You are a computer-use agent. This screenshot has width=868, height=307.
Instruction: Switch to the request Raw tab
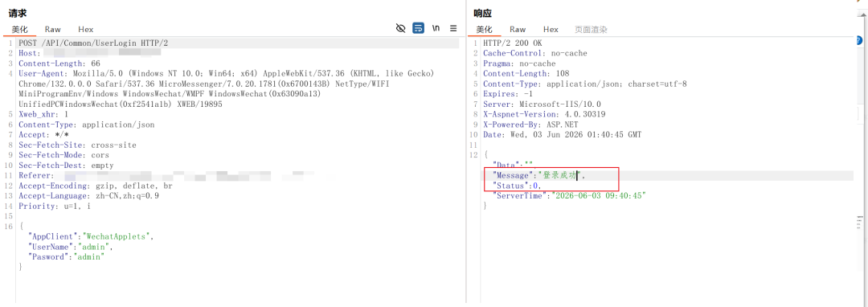tap(53, 29)
